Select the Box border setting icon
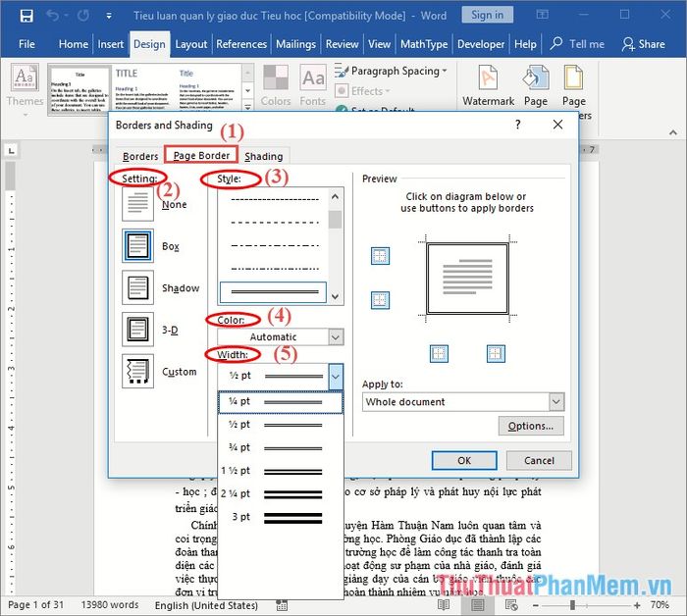Screen dimensions: 687x616 coord(137,245)
